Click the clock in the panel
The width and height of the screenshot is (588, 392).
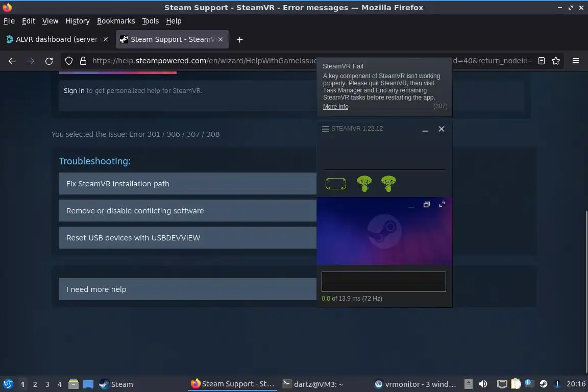[576, 384]
